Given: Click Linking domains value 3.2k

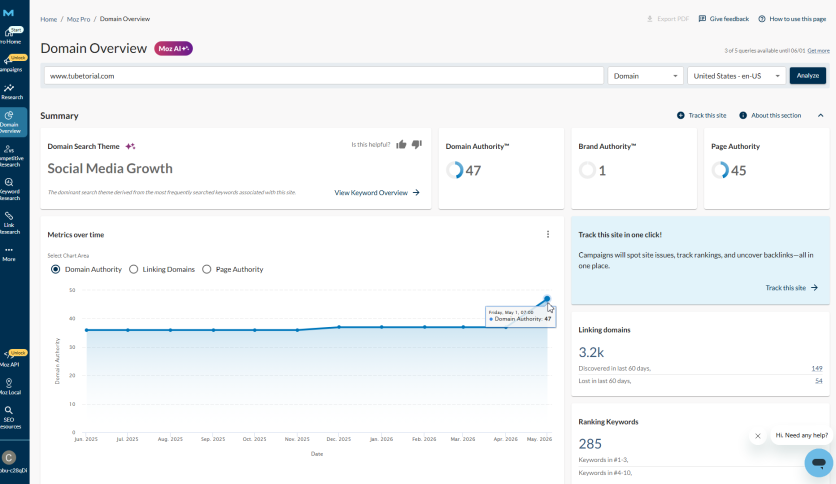Looking at the screenshot, I should (591, 352).
